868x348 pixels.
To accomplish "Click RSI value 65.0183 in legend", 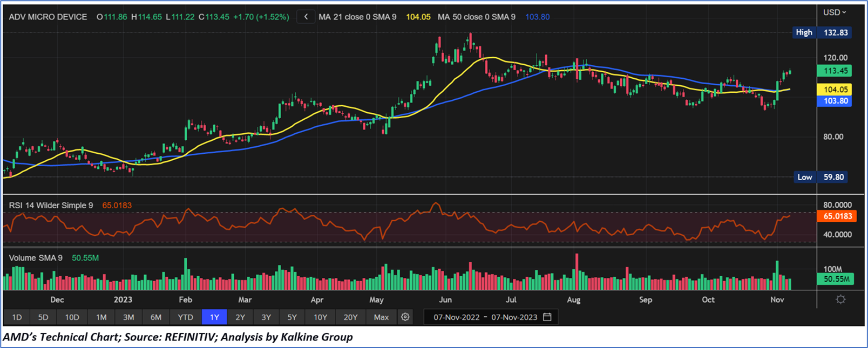I will 117,206.
